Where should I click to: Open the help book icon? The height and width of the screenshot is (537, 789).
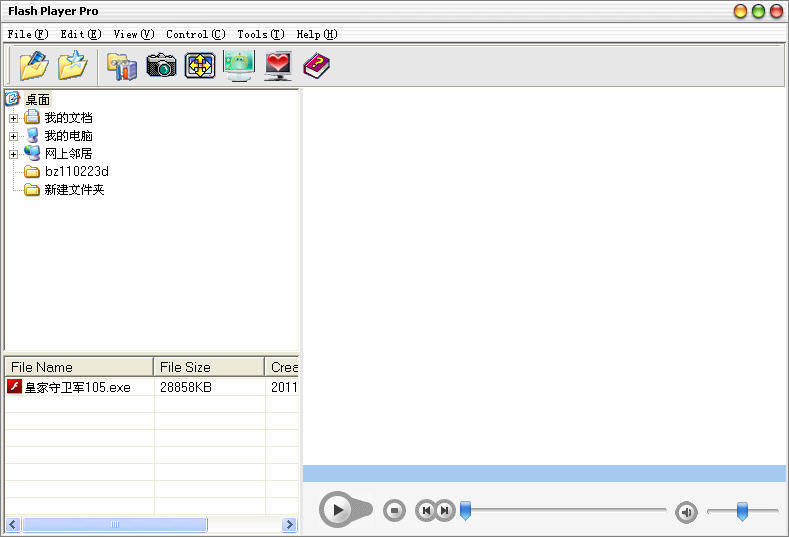point(316,65)
